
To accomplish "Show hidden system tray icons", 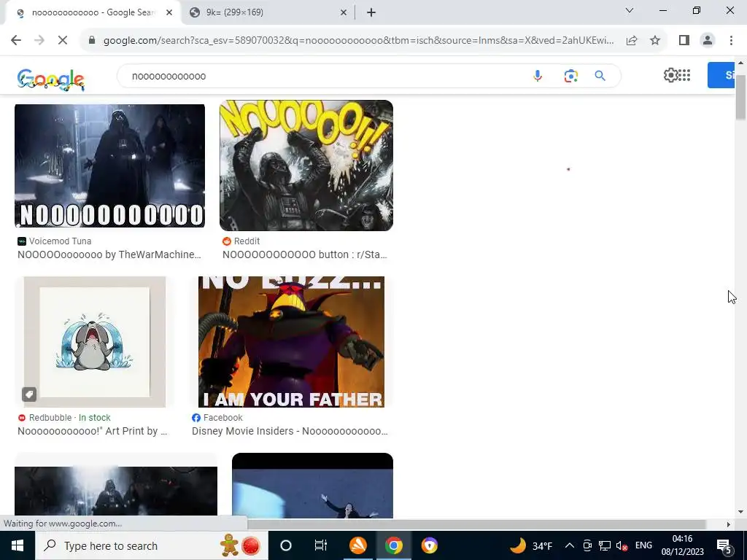I will (569, 545).
